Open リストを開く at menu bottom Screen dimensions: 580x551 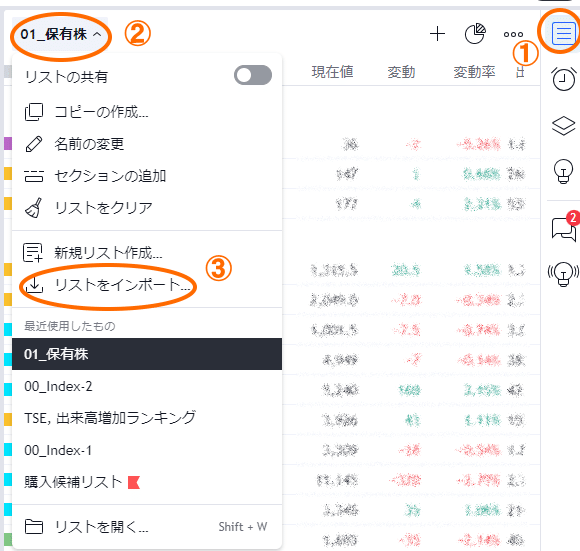coord(147,527)
